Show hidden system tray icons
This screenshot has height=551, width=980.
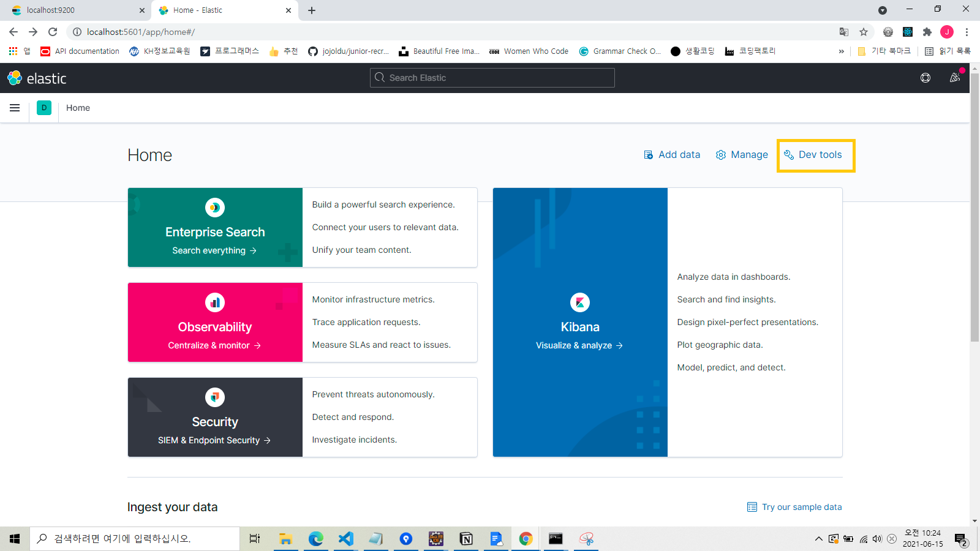pyautogui.click(x=818, y=539)
